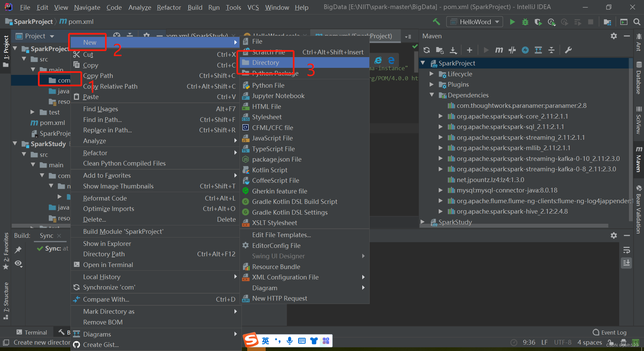
Task: Execute Maven Goal with the m icon
Action: point(499,50)
